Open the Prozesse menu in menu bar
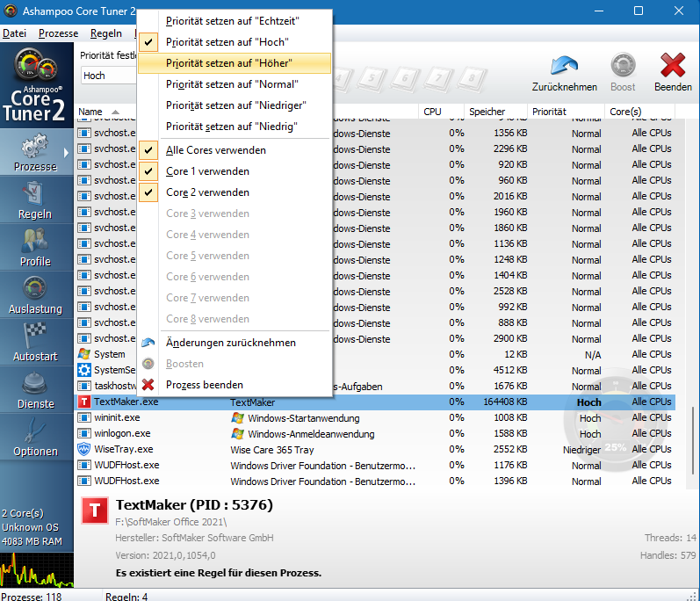Viewport: 700px width, 601px height. [58, 33]
